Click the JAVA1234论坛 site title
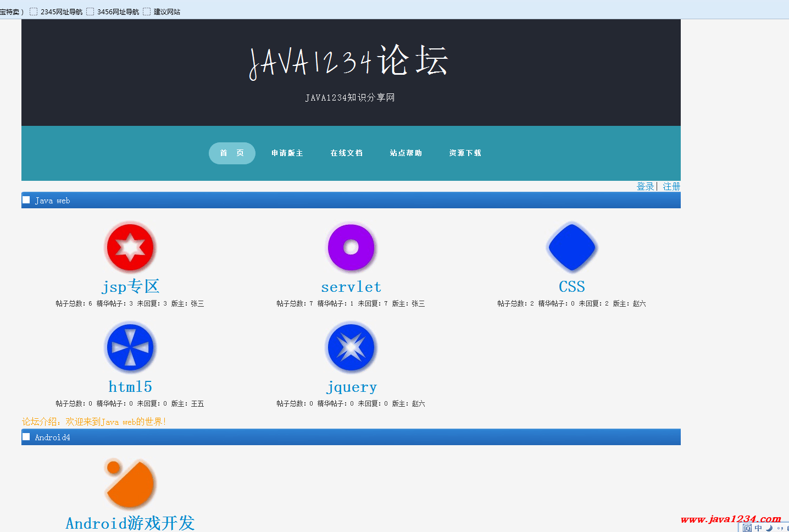 [x=349, y=62]
